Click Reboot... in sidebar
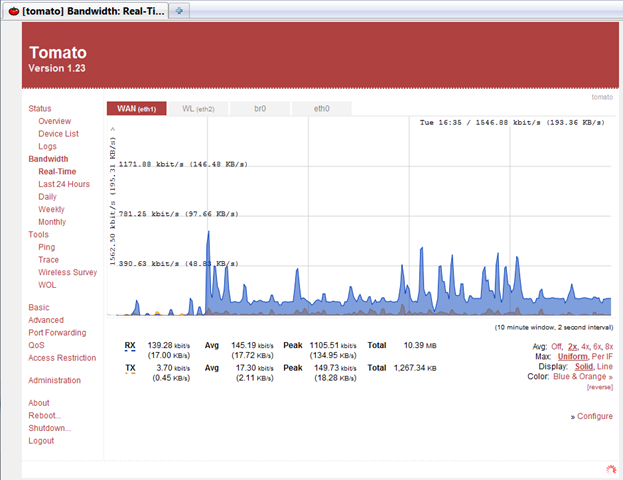The image size is (623, 480). point(44,416)
